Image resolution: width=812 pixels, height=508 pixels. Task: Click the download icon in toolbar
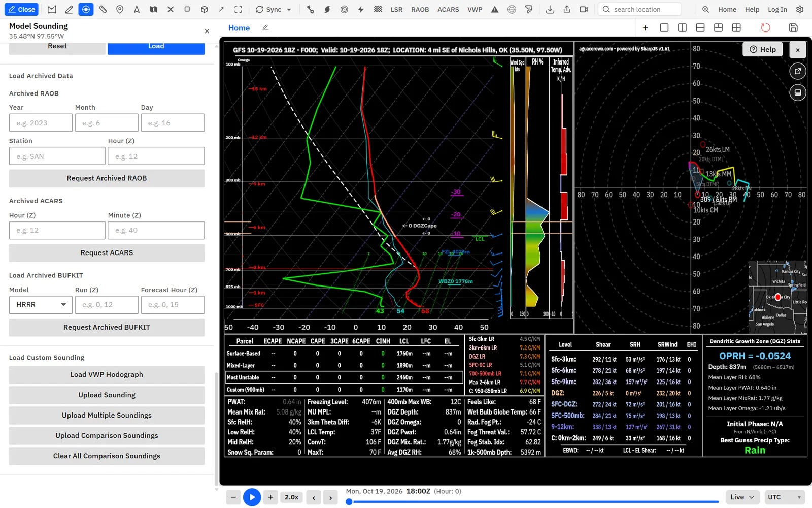coord(550,9)
